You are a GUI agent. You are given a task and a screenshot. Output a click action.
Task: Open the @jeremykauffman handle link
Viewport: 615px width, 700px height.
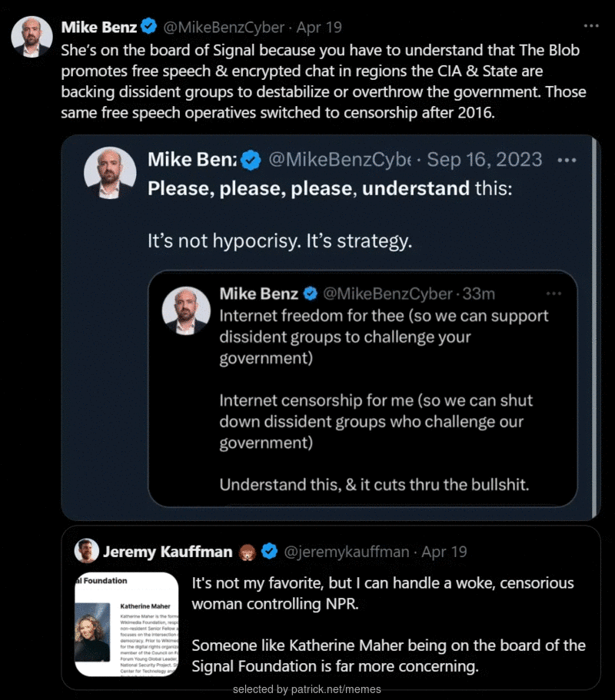click(347, 552)
